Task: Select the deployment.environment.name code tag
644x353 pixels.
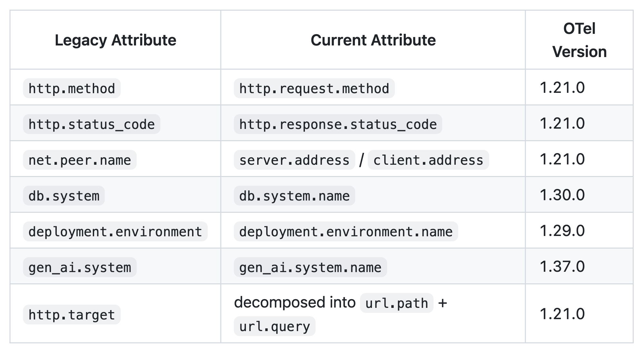Action: (x=346, y=232)
